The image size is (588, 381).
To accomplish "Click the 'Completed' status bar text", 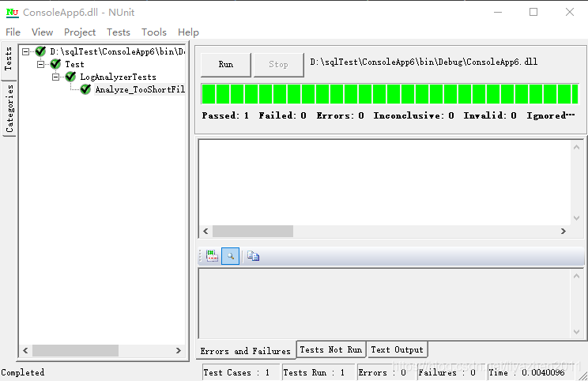I will pyautogui.click(x=22, y=372).
